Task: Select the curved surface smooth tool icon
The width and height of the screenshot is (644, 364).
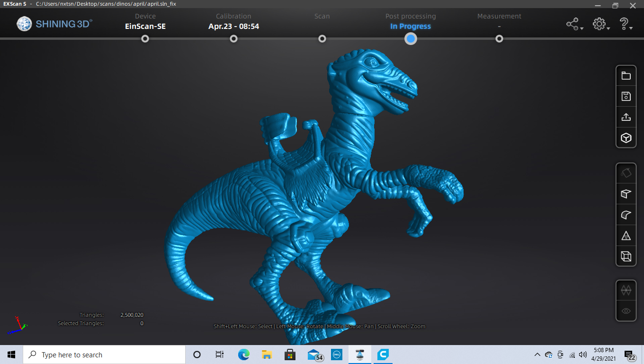Action: (626, 215)
